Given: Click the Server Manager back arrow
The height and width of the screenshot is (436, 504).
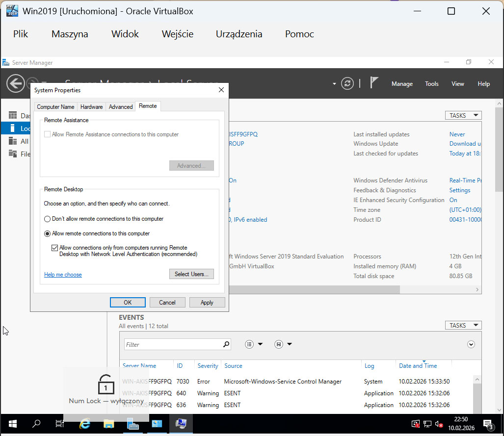Looking at the screenshot, I should 16,83.
